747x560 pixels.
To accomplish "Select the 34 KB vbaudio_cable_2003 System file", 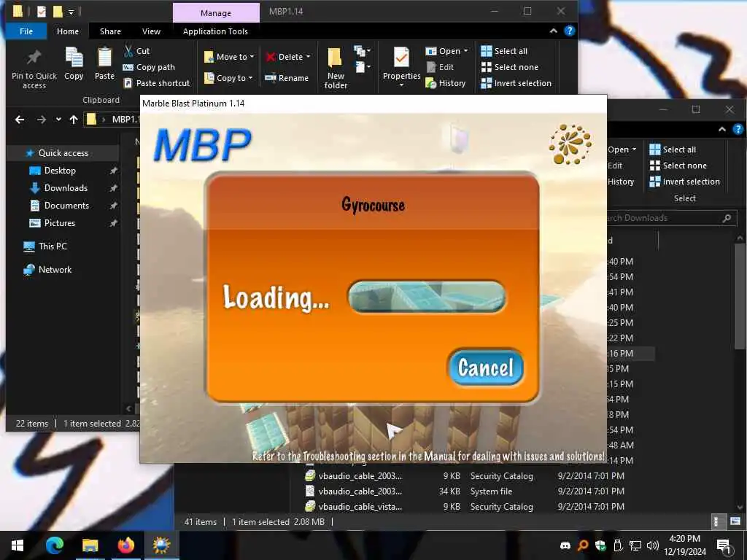I will point(465,491).
